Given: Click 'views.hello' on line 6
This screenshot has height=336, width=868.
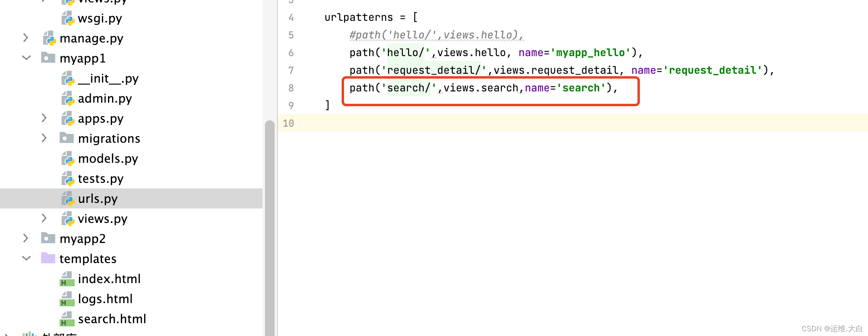Looking at the screenshot, I should coord(471,53).
